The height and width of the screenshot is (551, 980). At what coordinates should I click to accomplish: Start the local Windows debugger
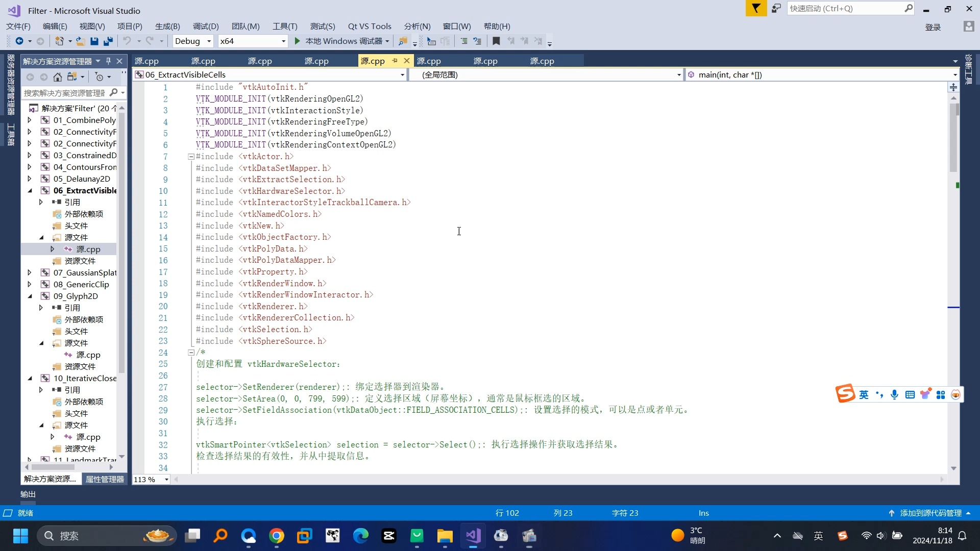pos(341,41)
